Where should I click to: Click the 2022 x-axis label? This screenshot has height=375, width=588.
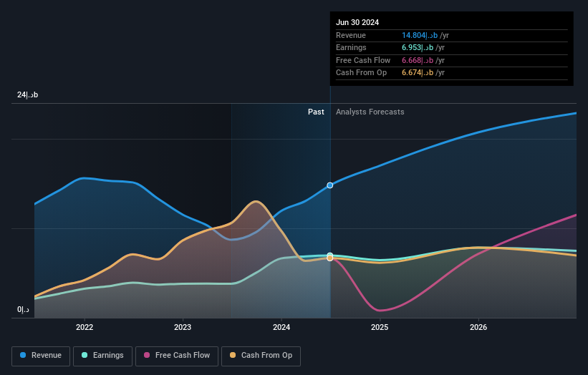pyautogui.click(x=85, y=327)
